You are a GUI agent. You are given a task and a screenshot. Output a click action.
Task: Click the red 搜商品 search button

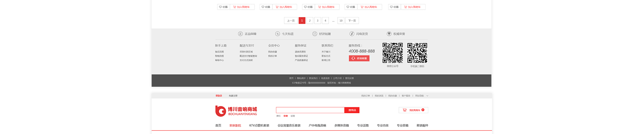click(x=352, y=110)
